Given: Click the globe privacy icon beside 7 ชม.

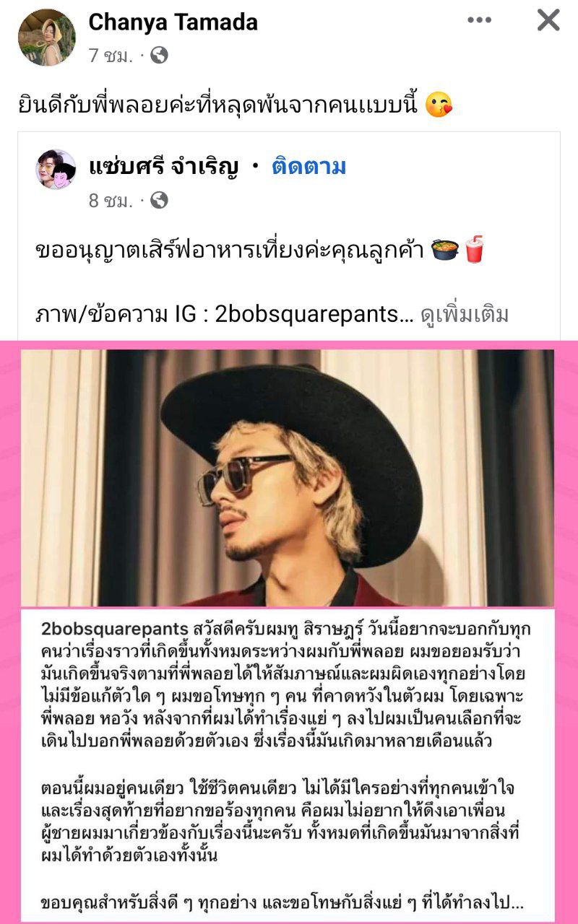Looking at the screenshot, I should pyautogui.click(x=158, y=56).
